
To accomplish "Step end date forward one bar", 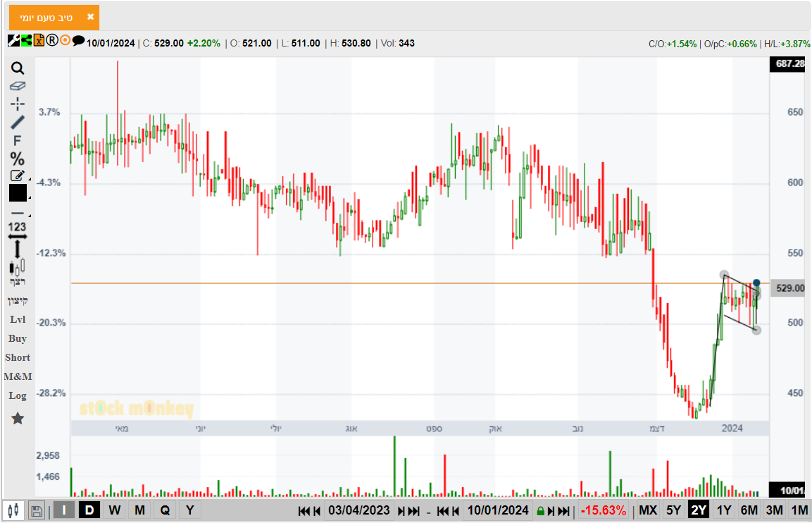I will click(551, 512).
